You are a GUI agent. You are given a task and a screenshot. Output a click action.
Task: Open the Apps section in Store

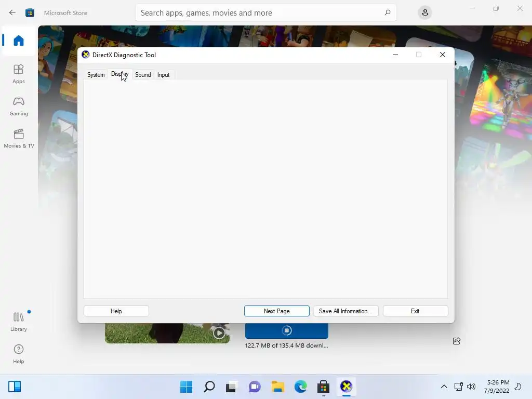[19, 74]
